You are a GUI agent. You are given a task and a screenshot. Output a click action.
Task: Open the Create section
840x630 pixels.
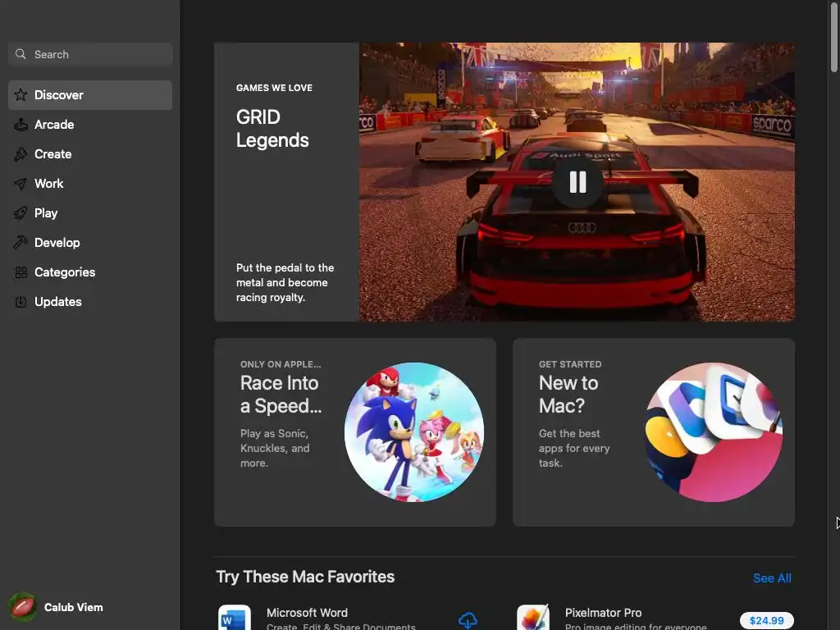pos(90,154)
